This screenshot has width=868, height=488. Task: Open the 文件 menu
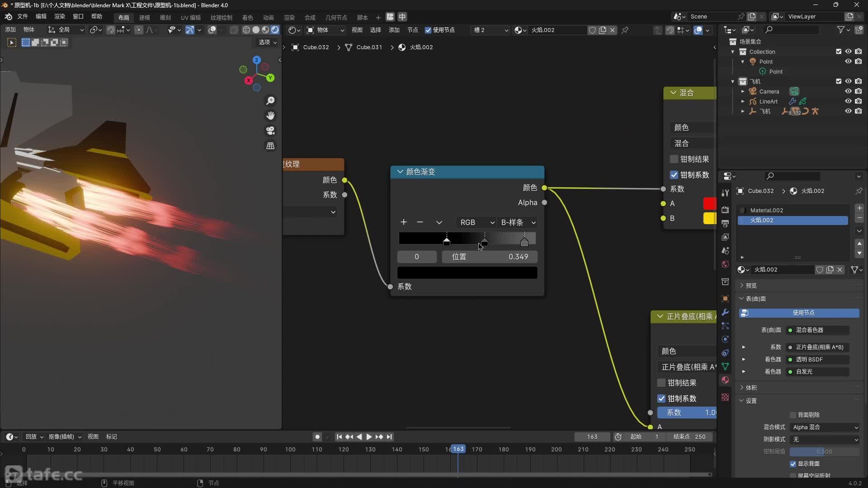23,17
